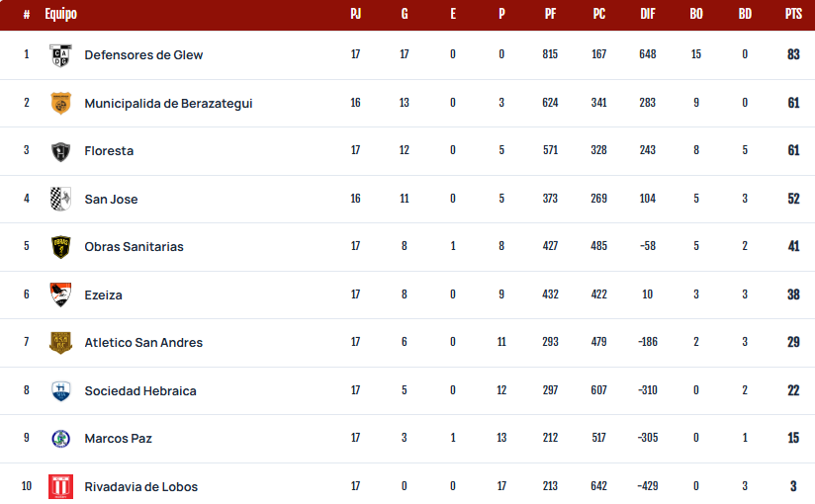Click the Ezeiza orange bird logo
This screenshot has height=504, width=815.
(60, 294)
